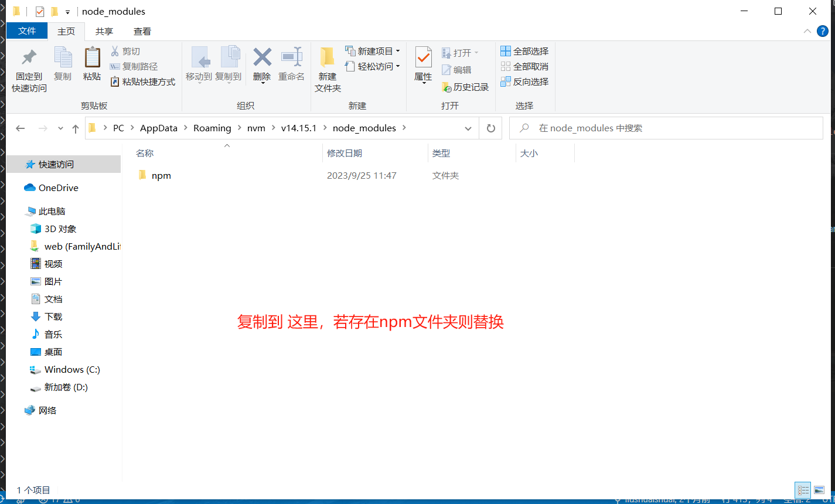
Task: Open the File (文件) ribbon tab
Action: click(x=27, y=31)
